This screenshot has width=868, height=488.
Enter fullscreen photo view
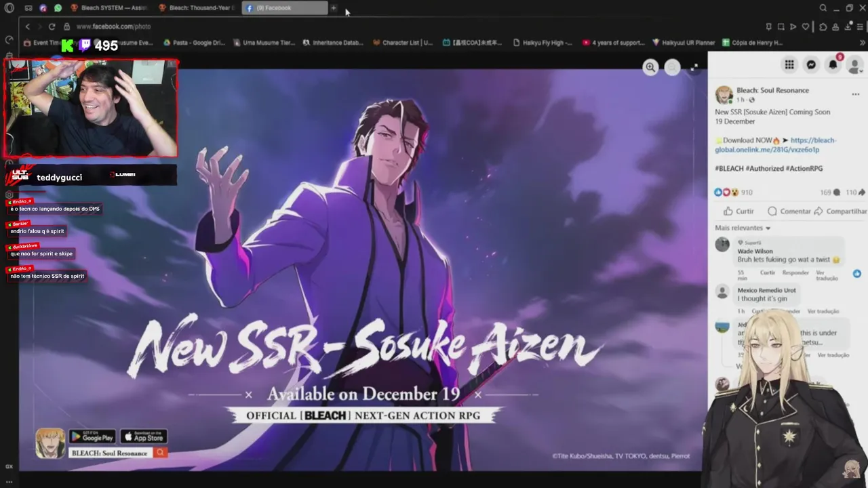point(694,67)
